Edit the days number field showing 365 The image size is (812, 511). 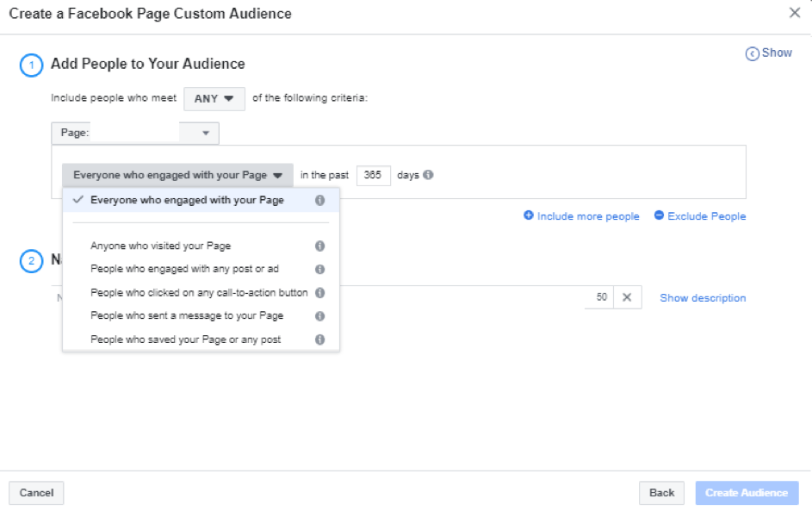click(x=374, y=175)
